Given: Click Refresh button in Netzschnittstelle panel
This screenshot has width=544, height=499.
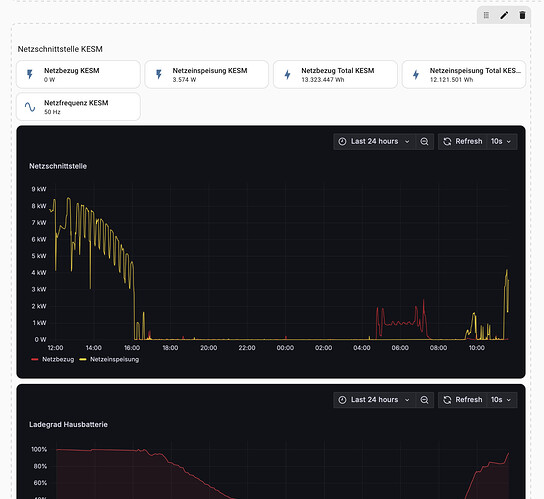Looking at the screenshot, I should click(463, 142).
